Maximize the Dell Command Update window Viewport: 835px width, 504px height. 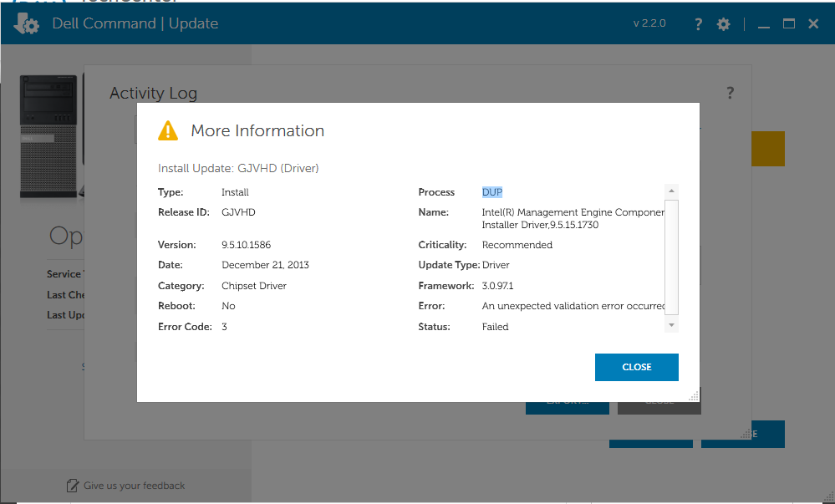tap(789, 24)
